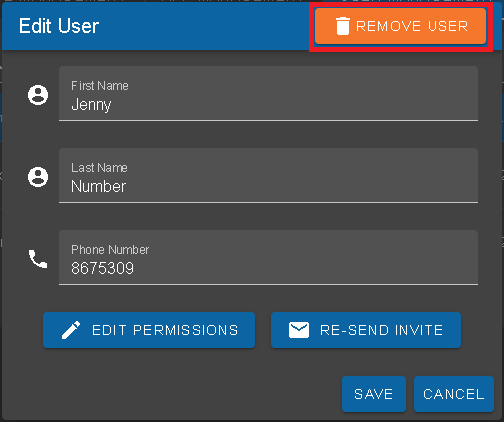Click the pencil icon in Edit Permissions
The image size is (504, 422).
[x=71, y=330]
